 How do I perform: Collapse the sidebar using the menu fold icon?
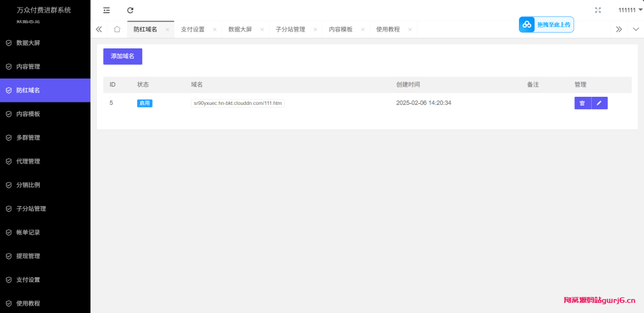[x=106, y=10]
